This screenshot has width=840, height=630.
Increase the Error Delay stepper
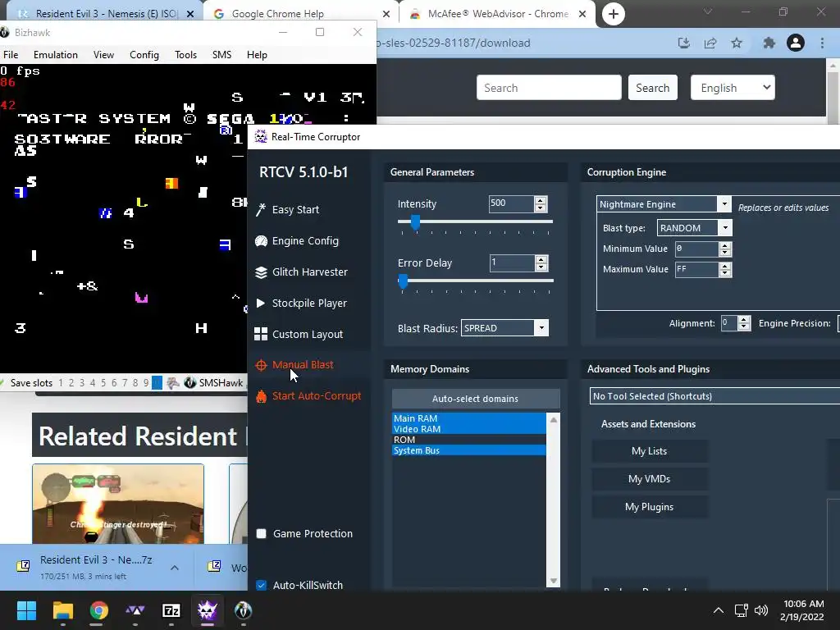[x=541, y=260]
